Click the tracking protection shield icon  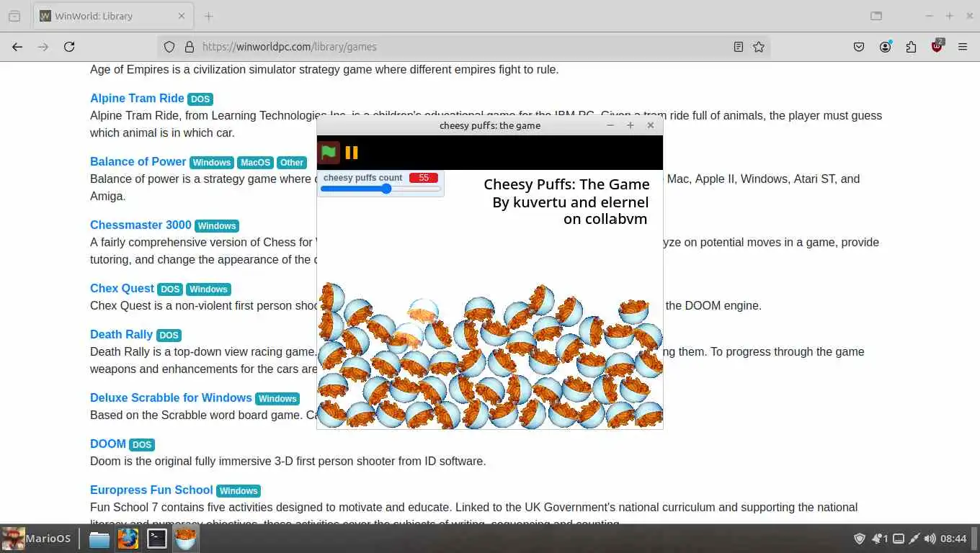click(x=169, y=47)
